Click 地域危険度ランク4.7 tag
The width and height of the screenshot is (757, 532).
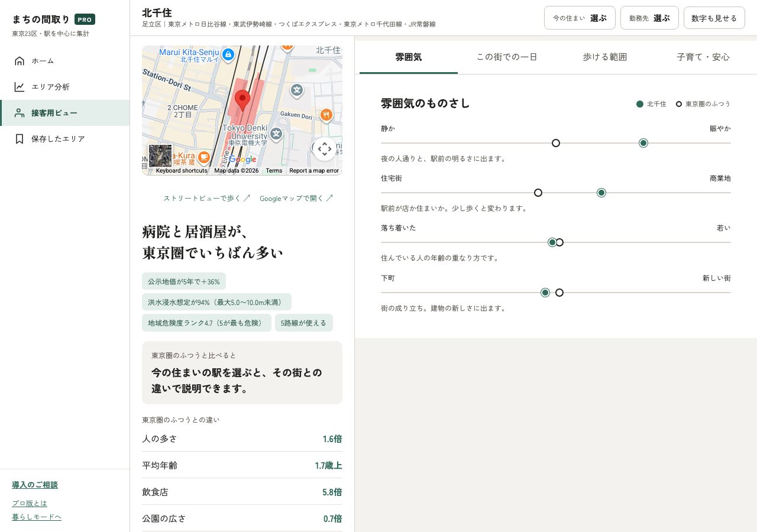click(x=206, y=323)
